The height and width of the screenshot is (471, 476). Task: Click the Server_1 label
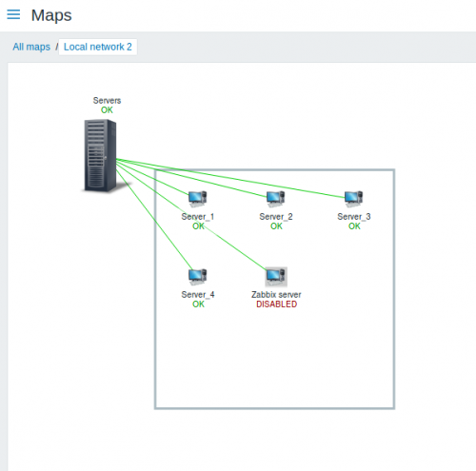point(198,217)
